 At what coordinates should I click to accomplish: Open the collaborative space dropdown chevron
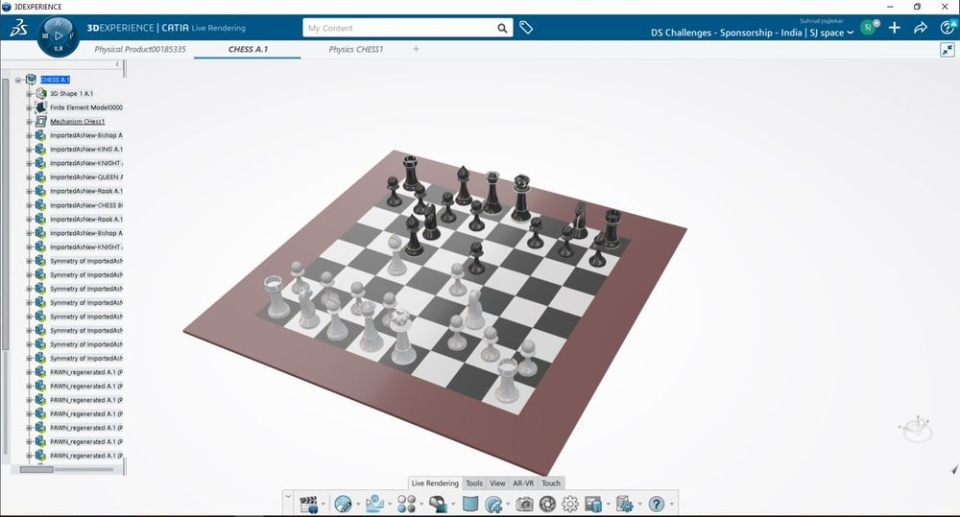click(x=850, y=33)
